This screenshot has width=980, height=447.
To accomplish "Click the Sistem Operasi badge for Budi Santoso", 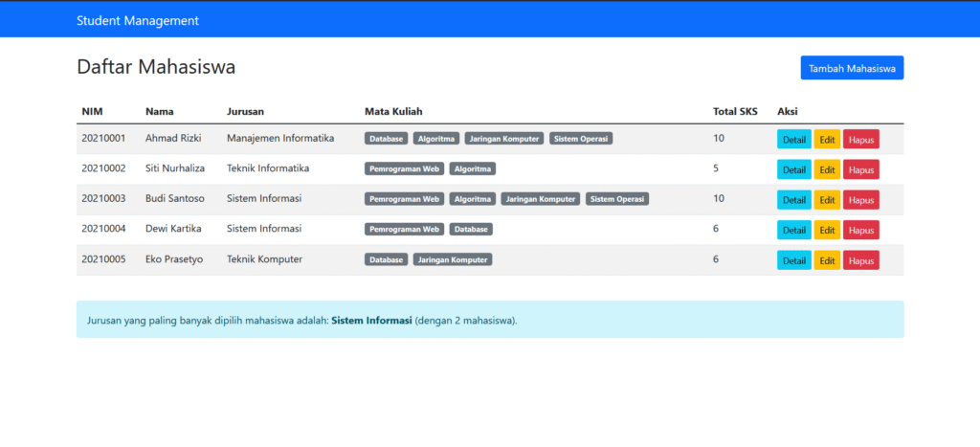I will pos(617,199).
